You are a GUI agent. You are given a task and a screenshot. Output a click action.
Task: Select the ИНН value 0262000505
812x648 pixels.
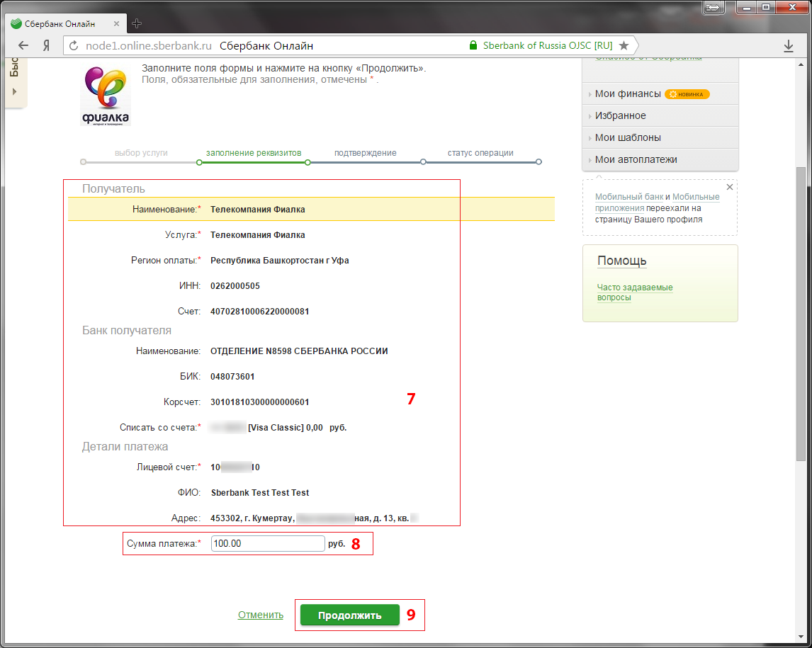click(235, 285)
